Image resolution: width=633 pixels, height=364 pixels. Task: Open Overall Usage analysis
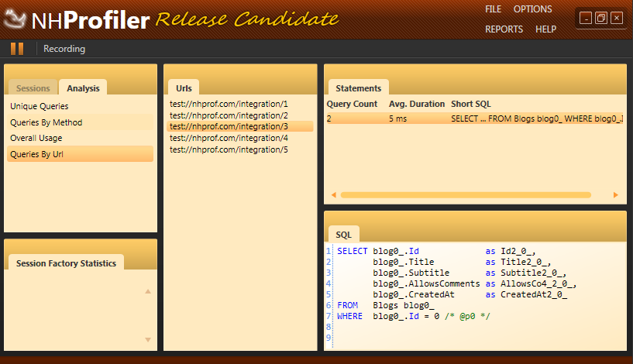80,138
